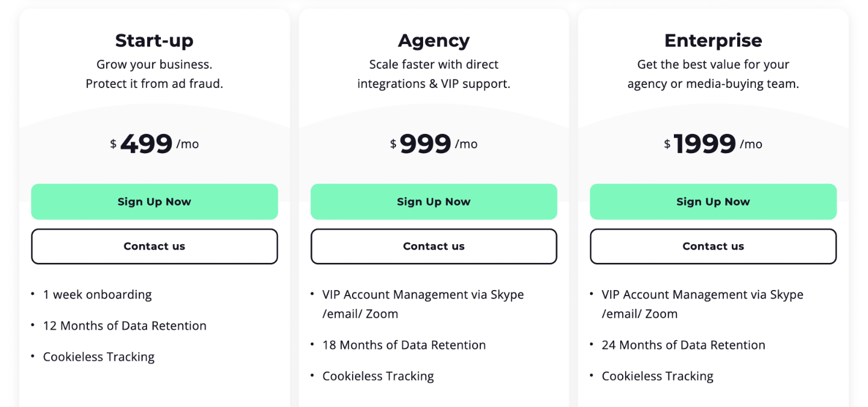Click the $1999 /mo price
The width and height of the screenshot is (868, 407).
click(713, 144)
